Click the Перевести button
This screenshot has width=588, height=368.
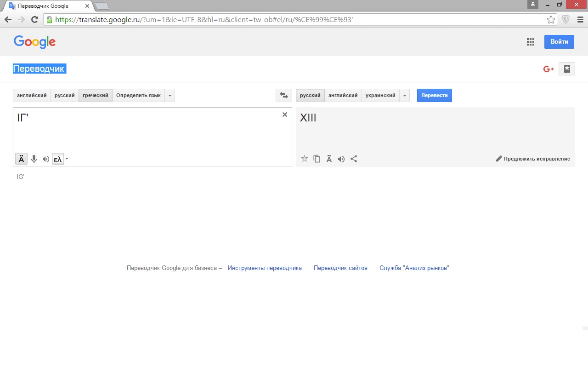[x=435, y=96]
